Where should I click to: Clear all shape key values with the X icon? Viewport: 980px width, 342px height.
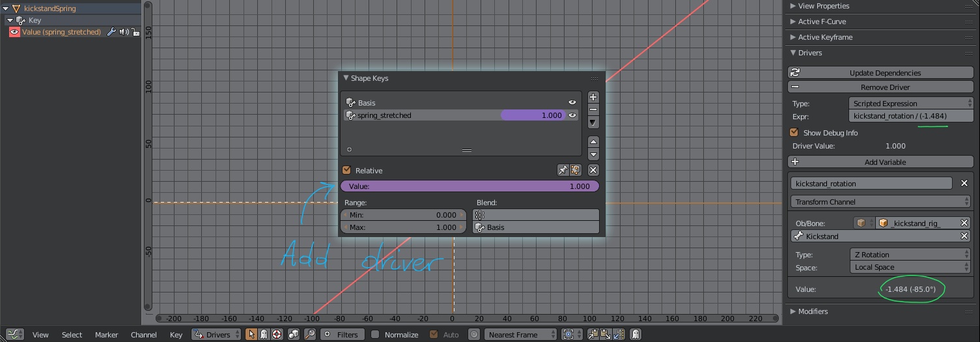pyautogui.click(x=593, y=170)
